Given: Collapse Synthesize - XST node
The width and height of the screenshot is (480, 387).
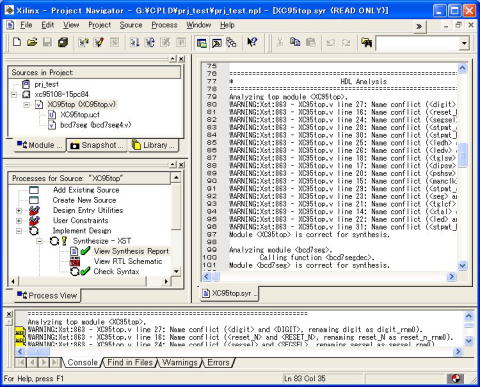Looking at the screenshot, I should (39, 241).
